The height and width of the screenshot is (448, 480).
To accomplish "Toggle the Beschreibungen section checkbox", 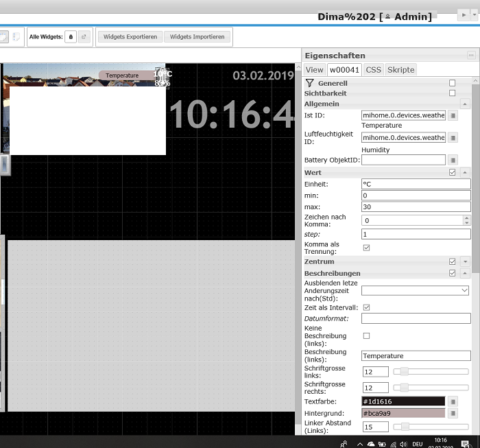I will click(452, 273).
